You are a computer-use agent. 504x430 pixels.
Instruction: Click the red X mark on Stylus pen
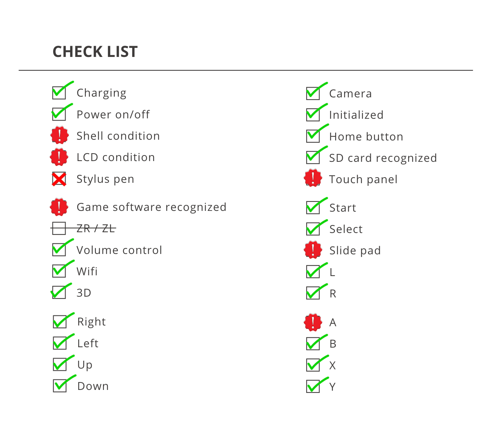(59, 179)
